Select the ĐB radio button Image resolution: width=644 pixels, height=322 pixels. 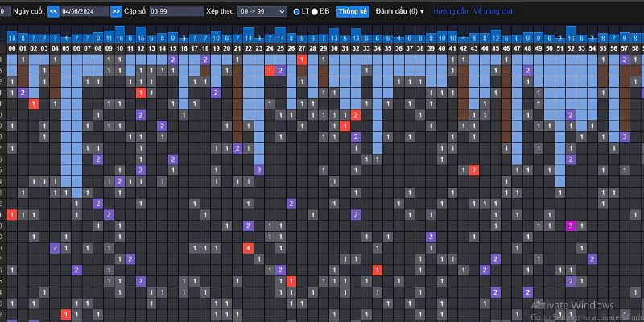tap(315, 11)
